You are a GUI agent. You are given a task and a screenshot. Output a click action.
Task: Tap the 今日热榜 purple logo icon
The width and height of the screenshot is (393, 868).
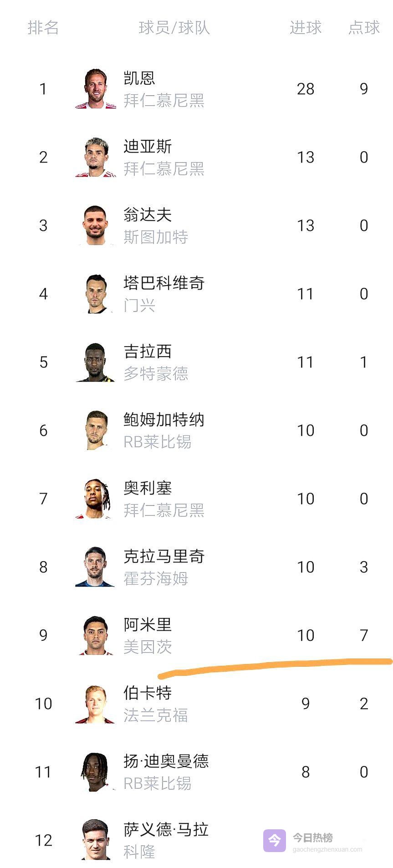(274, 840)
